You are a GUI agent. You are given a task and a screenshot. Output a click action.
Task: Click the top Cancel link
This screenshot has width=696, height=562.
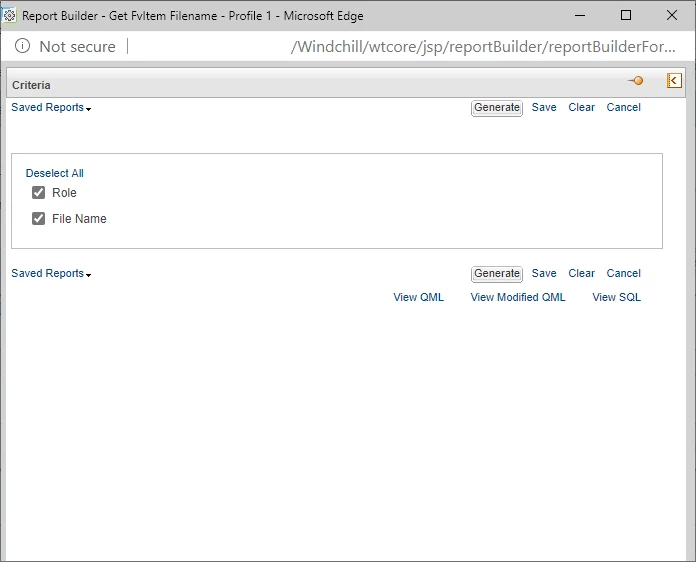coord(624,107)
